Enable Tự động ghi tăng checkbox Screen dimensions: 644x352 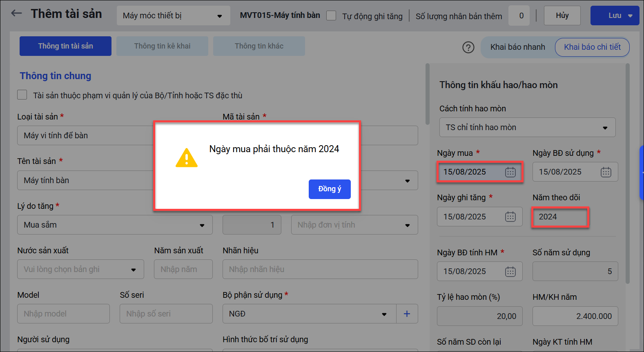point(331,16)
